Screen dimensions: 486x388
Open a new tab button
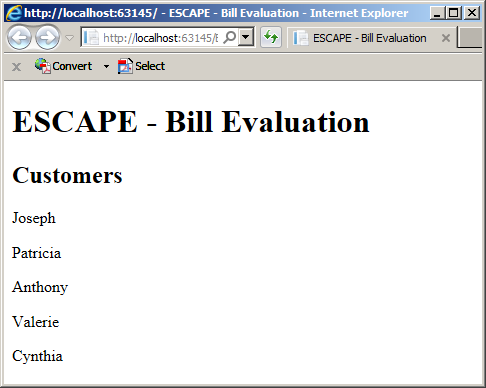tap(470, 38)
